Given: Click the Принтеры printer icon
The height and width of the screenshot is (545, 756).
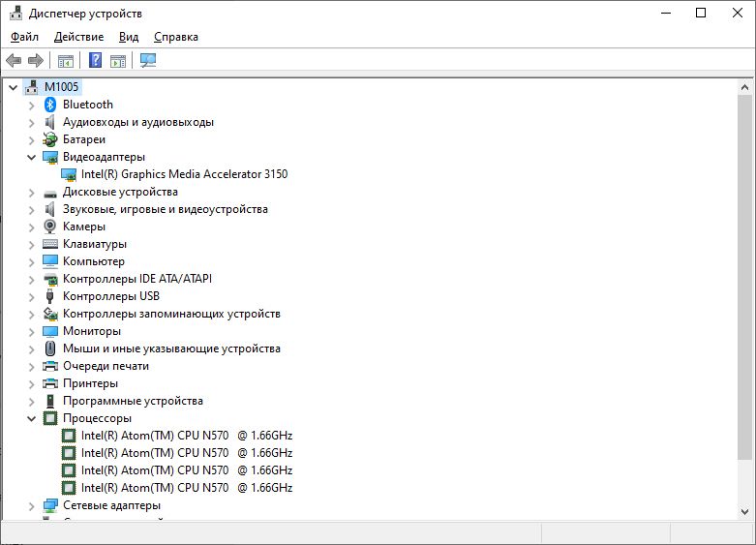Looking at the screenshot, I should (x=50, y=383).
